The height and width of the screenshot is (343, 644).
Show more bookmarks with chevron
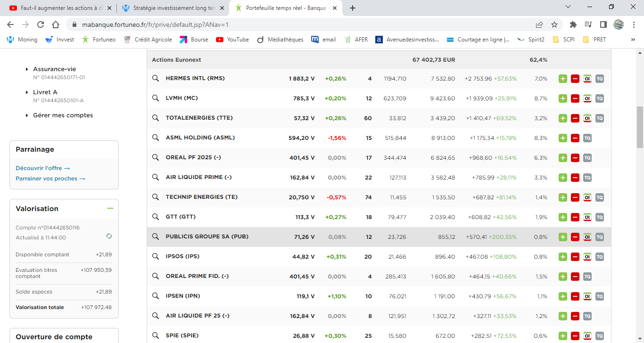tap(633, 40)
